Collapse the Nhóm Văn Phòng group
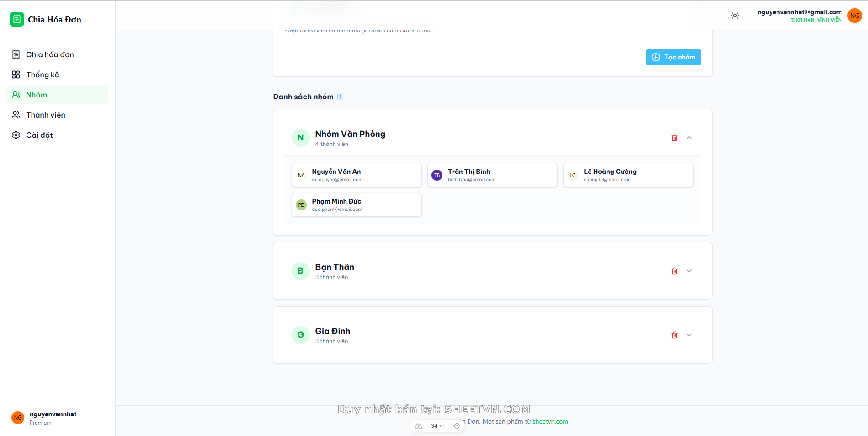This screenshot has width=868, height=436. (x=689, y=138)
